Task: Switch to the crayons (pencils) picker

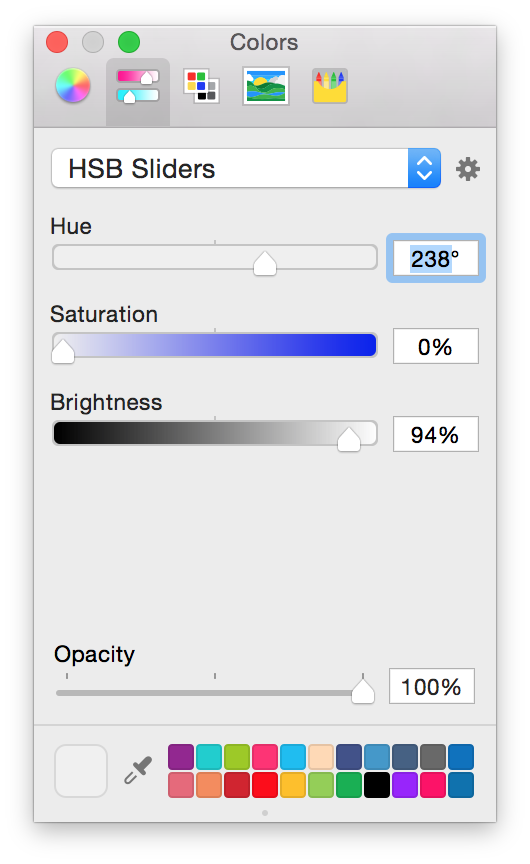Action: [329, 86]
